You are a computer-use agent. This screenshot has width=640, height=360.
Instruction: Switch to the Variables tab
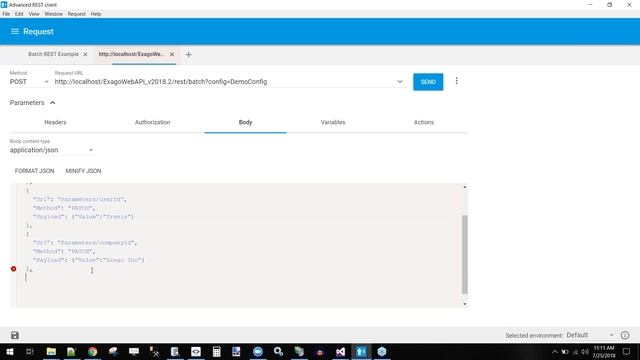[333, 122]
